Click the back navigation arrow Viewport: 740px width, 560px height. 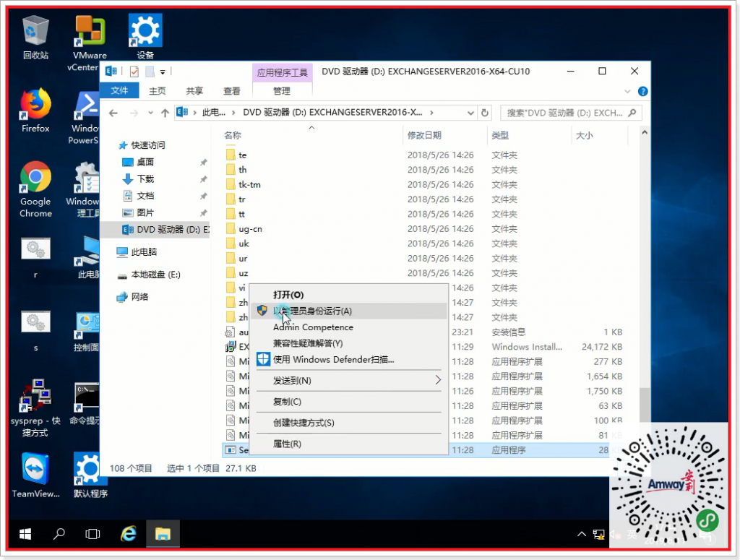(x=113, y=113)
